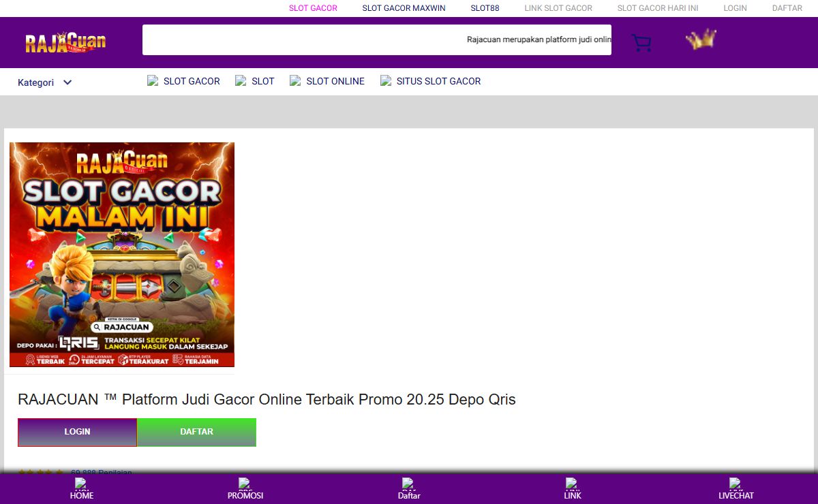This screenshot has width=818, height=504.
Task: Open LINK in bottom navigation bar
Action: (573, 490)
